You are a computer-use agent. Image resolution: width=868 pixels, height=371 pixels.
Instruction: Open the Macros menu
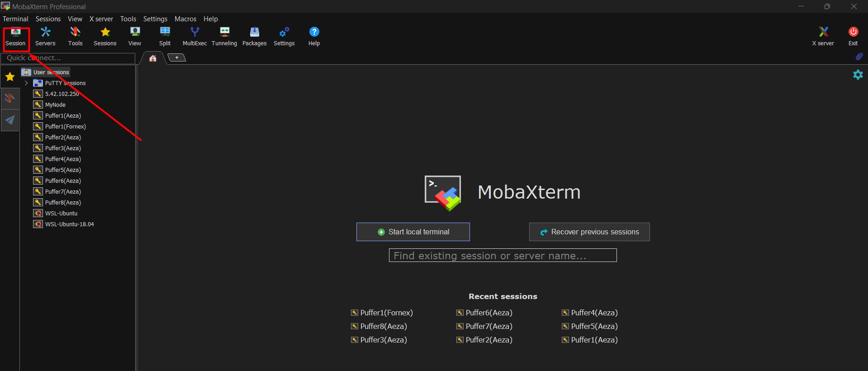(x=185, y=19)
